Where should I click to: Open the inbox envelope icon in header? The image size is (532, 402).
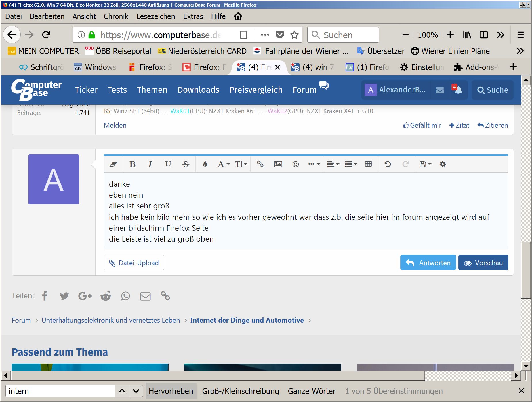(440, 90)
